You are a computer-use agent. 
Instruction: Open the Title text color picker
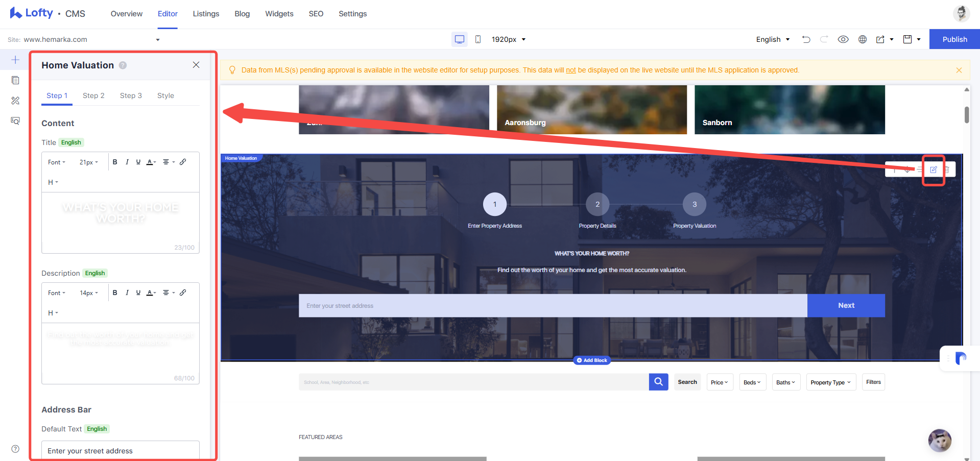coord(151,162)
